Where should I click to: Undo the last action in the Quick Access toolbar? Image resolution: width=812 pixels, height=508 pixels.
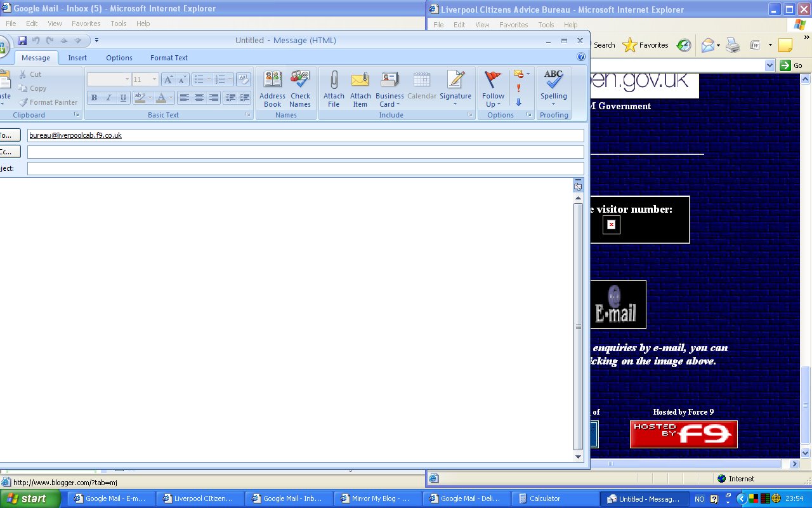(36, 41)
